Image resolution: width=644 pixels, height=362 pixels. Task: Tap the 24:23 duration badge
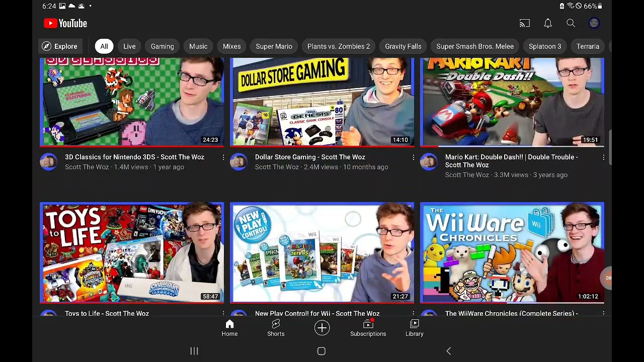coord(210,140)
